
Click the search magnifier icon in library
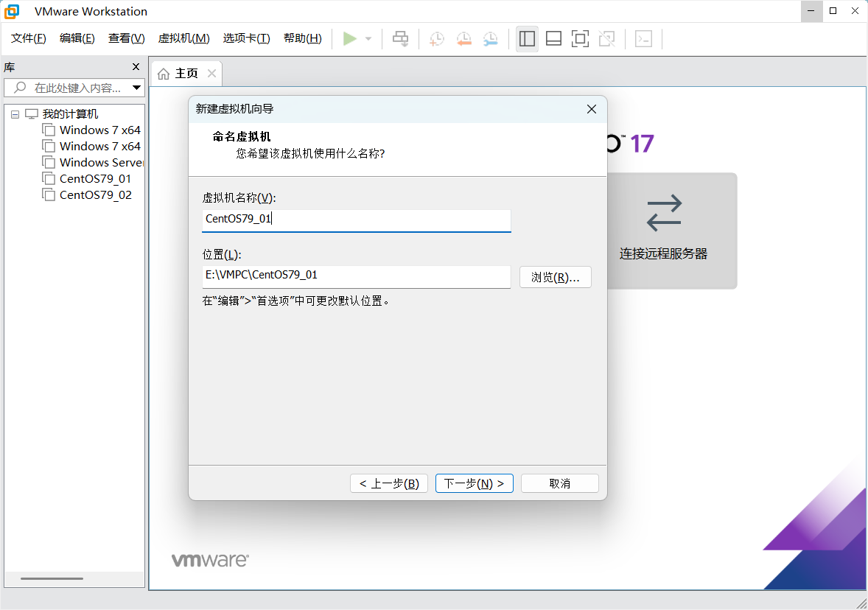coord(20,88)
